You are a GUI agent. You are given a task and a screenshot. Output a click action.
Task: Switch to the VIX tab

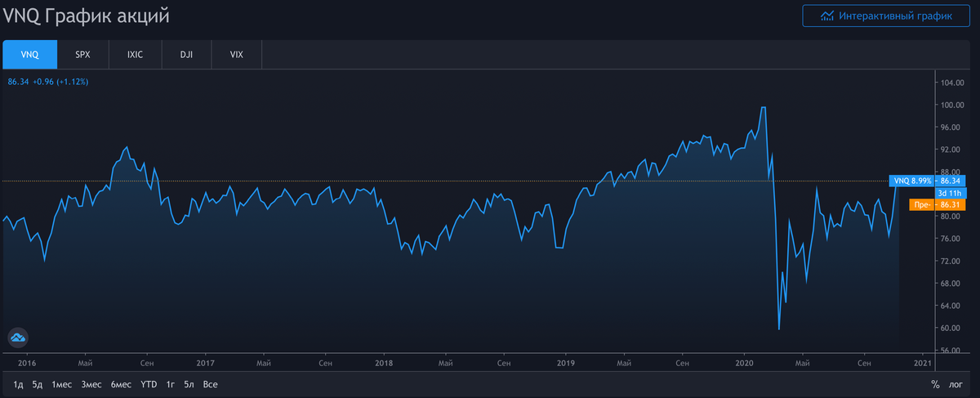(237, 55)
